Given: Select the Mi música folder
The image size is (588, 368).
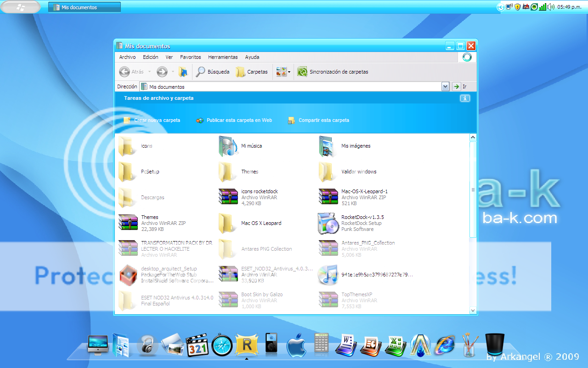Looking at the screenshot, I should 240,146.
